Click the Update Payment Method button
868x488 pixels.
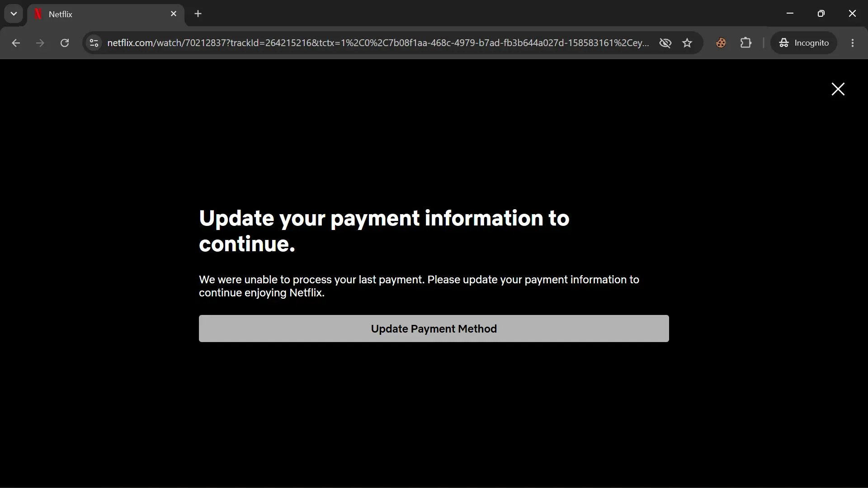pyautogui.click(x=434, y=328)
